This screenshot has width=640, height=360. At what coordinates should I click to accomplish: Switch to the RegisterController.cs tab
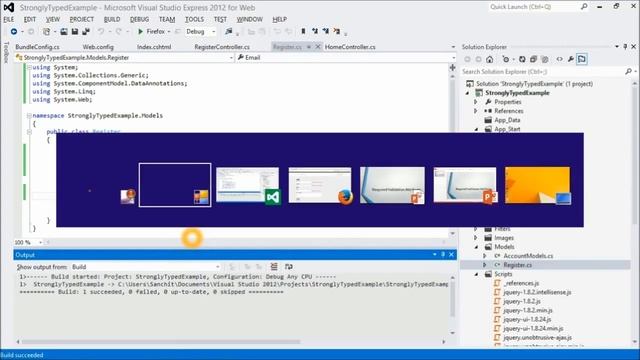point(222,47)
